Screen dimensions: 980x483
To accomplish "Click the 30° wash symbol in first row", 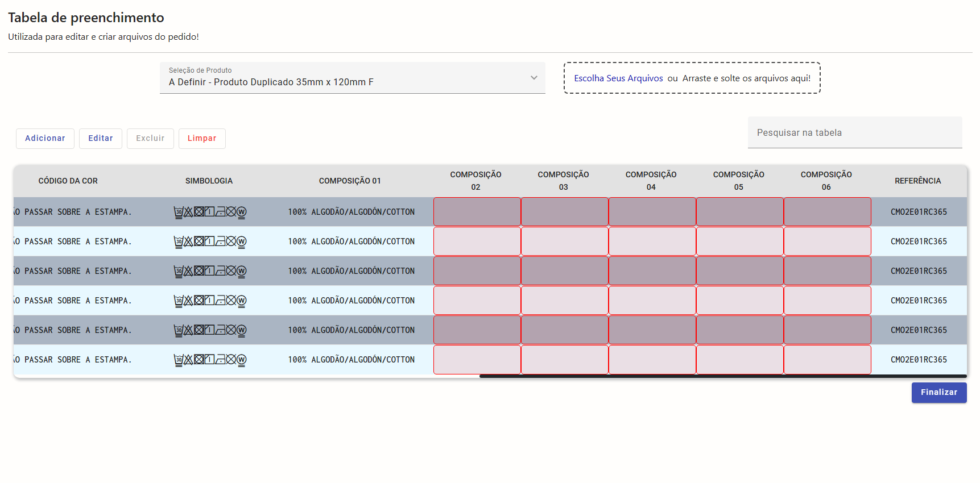I will pos(178,213).
